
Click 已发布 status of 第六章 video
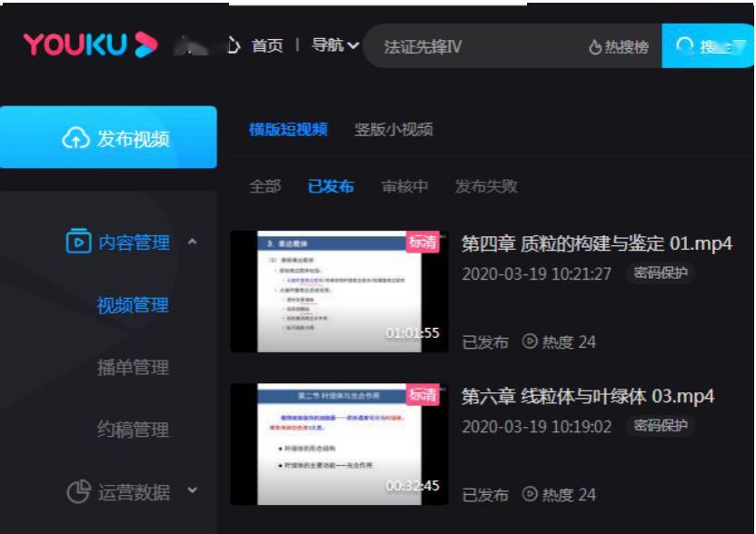(x=485, y=494)
